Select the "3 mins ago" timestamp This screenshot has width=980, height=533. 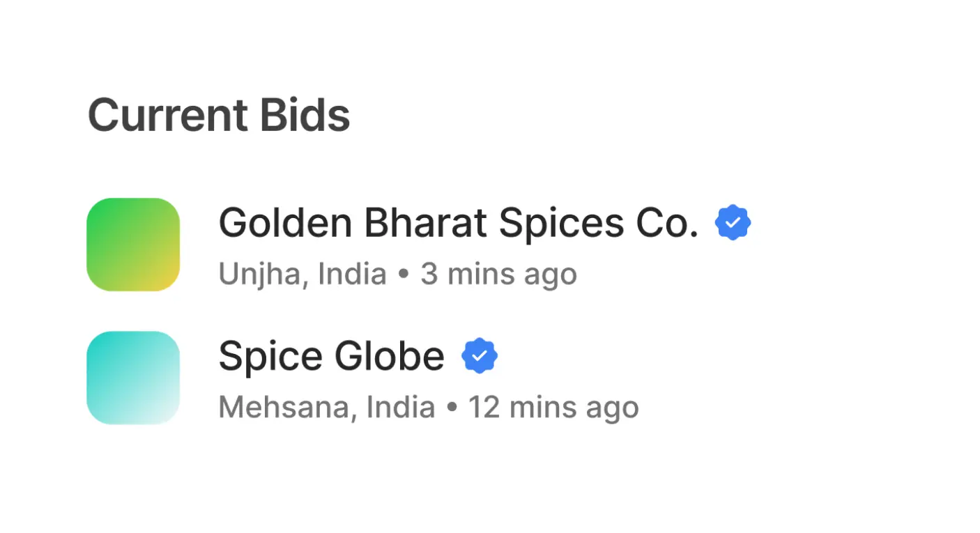498,275
